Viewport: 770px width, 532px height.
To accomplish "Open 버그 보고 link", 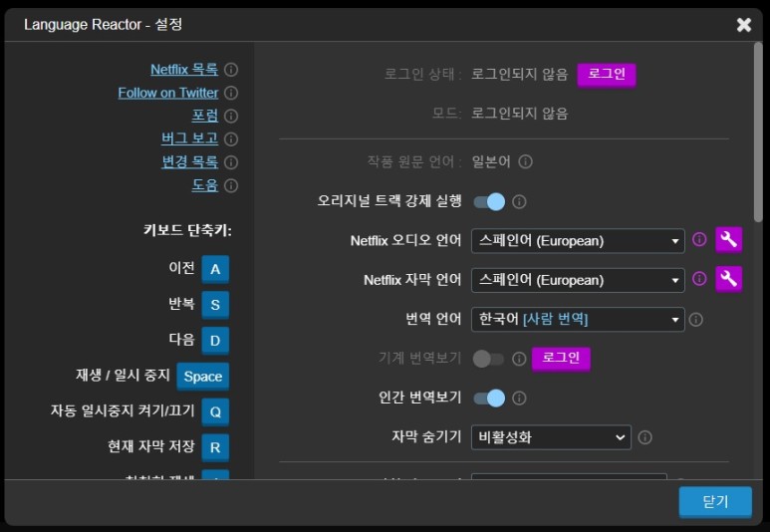I will [x=189, y=138].
